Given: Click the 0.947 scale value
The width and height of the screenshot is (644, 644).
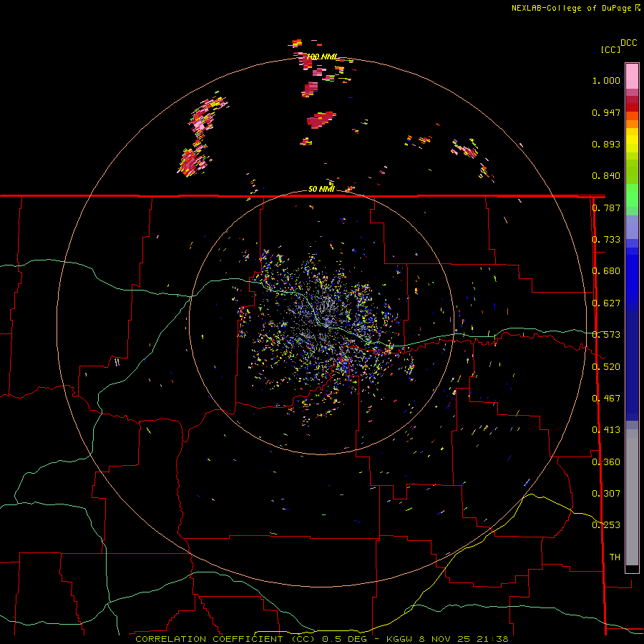Looking at the screenshot, I should [x=606, y=112].
